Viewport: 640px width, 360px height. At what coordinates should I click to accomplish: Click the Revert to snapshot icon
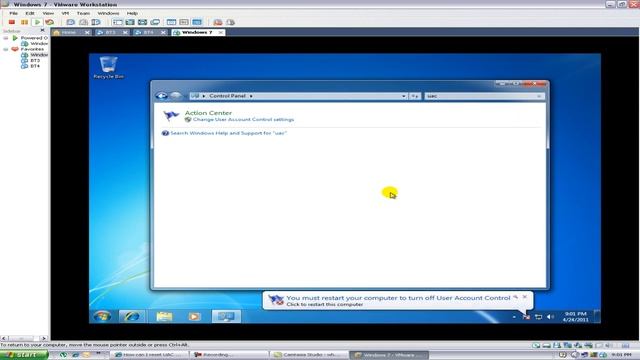83,22
